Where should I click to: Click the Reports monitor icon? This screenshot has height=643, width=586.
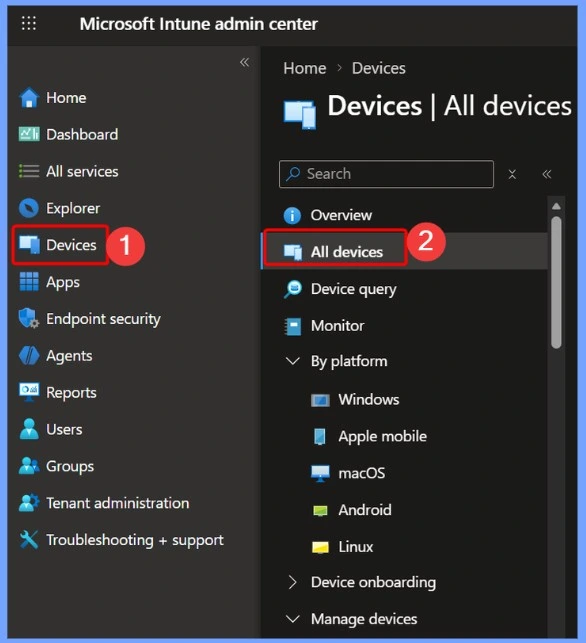29,392
